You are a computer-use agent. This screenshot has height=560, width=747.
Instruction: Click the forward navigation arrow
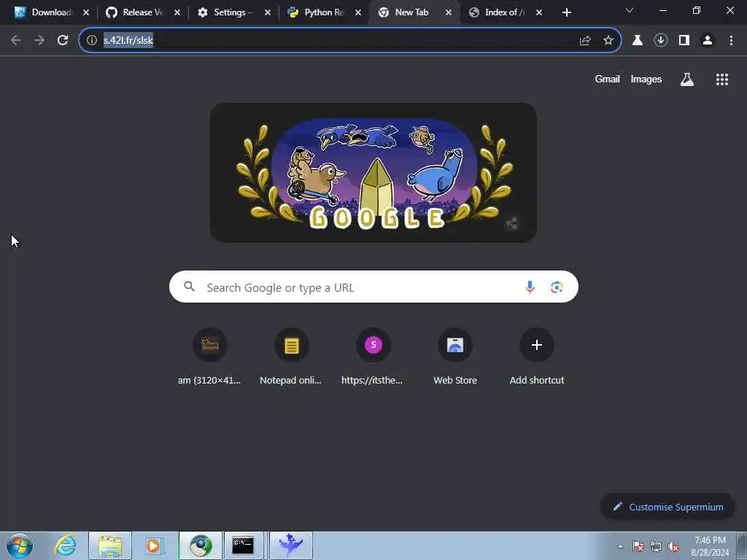pyautogui.click(x=39, y=41)
